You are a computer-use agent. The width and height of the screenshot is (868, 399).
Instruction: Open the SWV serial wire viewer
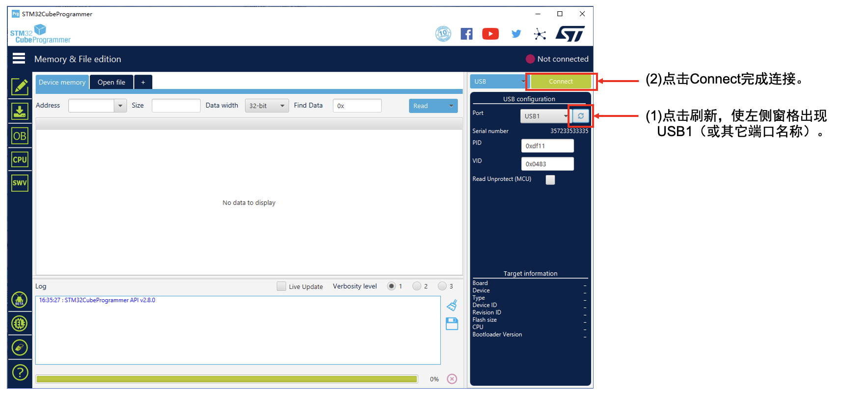pyautogui.click(x=20, y=183)
